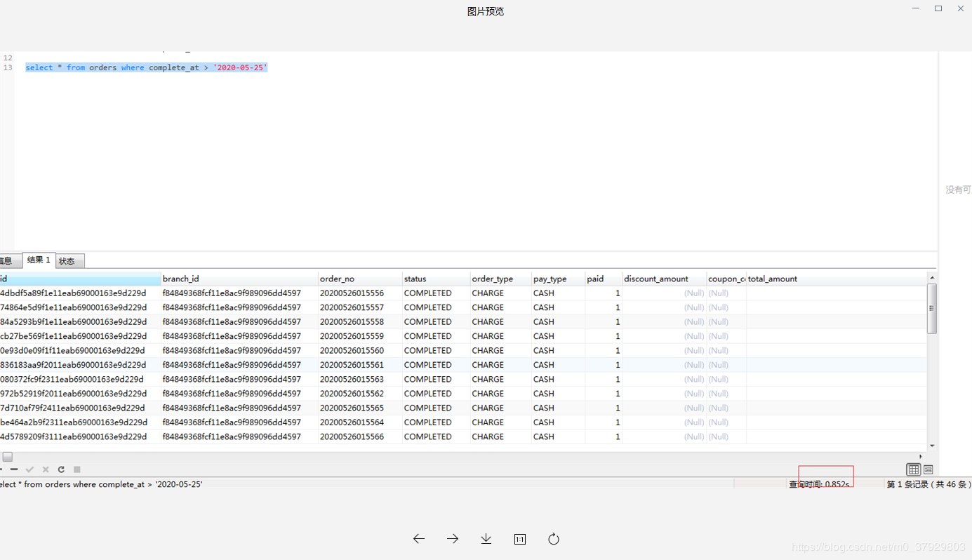Select the discount_amount column header
The image size is (972, 560).
click(665, 279)
